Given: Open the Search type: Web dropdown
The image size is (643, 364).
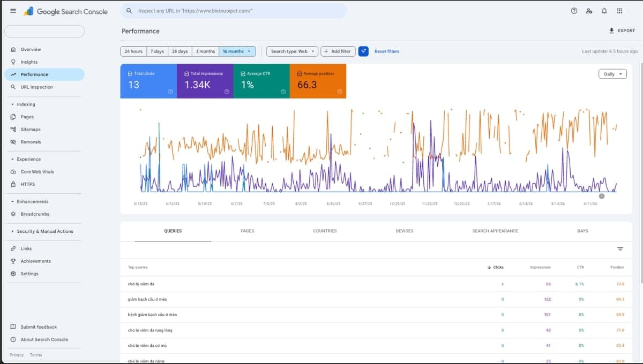Looking at the screenshot, I should 292,51.
